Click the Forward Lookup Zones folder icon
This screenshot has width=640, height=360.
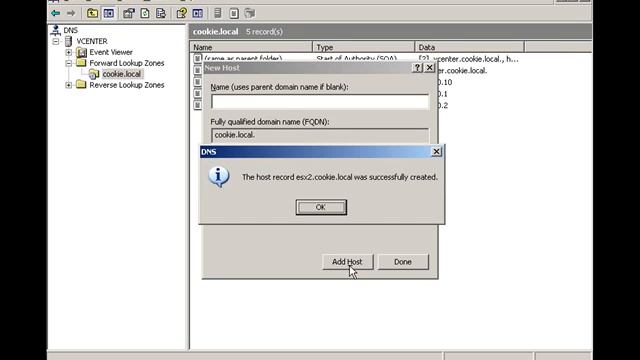pyautogui.click(x=82, y=63)
